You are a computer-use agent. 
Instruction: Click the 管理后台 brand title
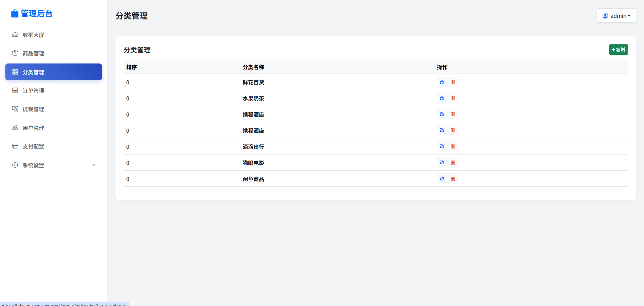click(x=37, y=13)
